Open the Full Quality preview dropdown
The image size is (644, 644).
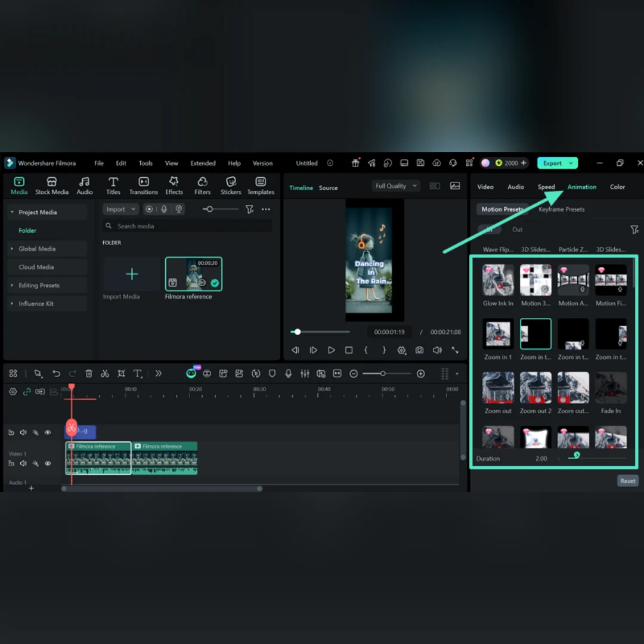(395, 185)
